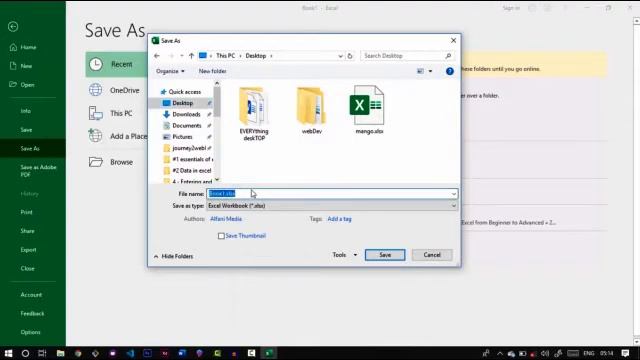Image resolution: width=640 pixels, height=360 pixels.
Task: Open the Organize dropdown menu
Action: click(170, 71)
